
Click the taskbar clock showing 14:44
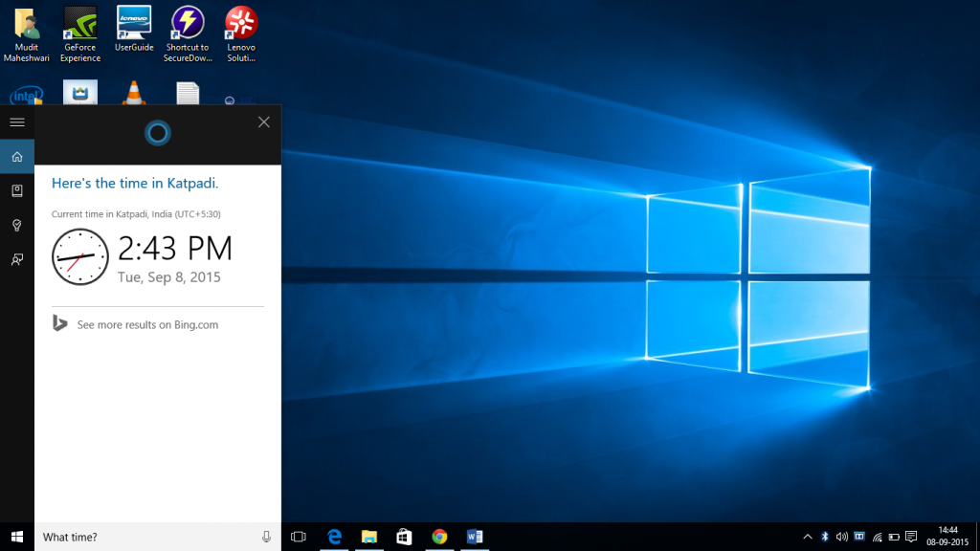coord(947,537)
